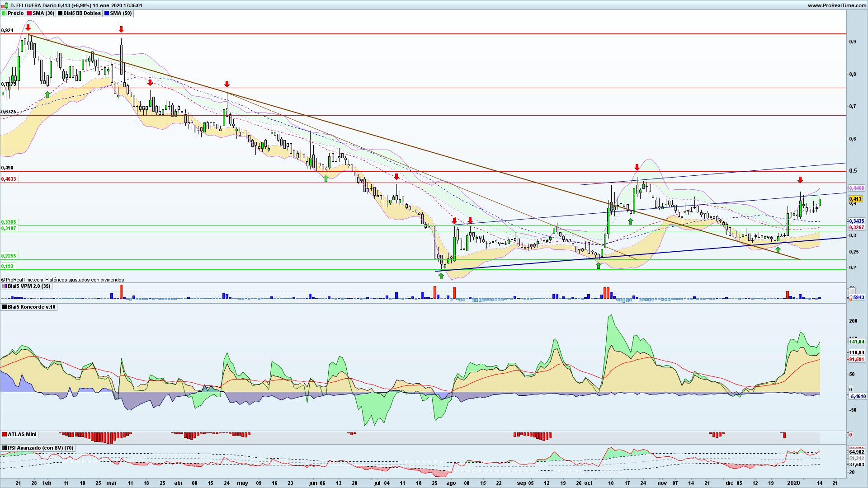
Task: Click the blue -5,4610 Koncorde value tag
Action: coord(858,396)
